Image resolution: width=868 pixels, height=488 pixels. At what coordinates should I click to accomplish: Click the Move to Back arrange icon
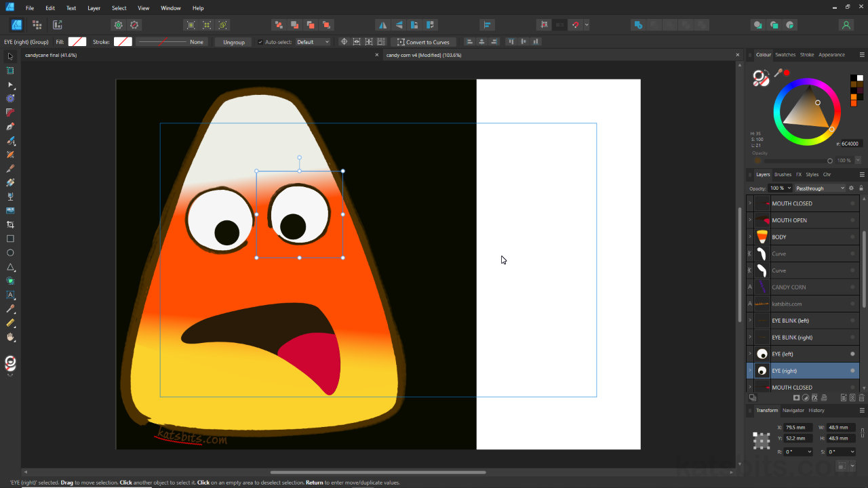(278, 25)
